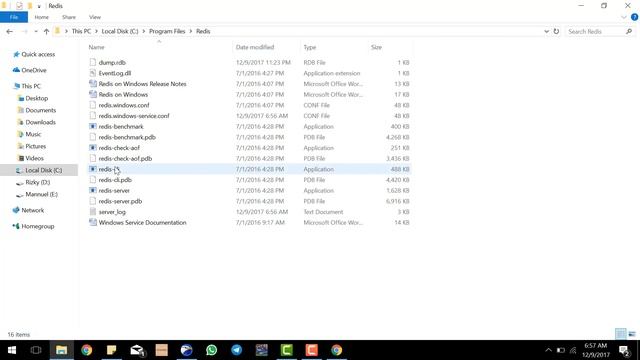Open the Windows Start menu

12,350
